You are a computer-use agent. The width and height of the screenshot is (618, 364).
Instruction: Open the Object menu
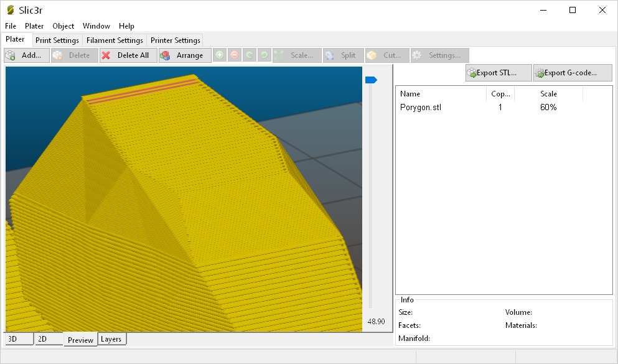point(63,26)
